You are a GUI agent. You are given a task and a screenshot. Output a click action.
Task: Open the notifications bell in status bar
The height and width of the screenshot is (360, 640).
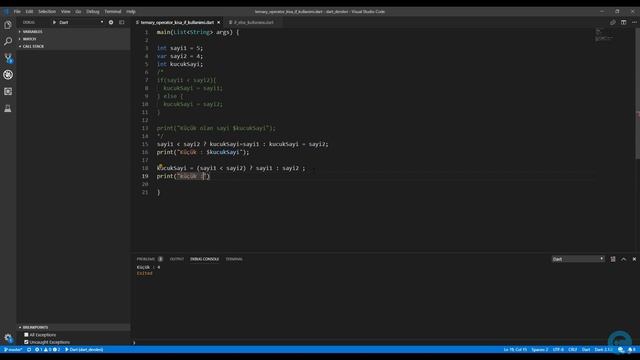pos(631,350)
